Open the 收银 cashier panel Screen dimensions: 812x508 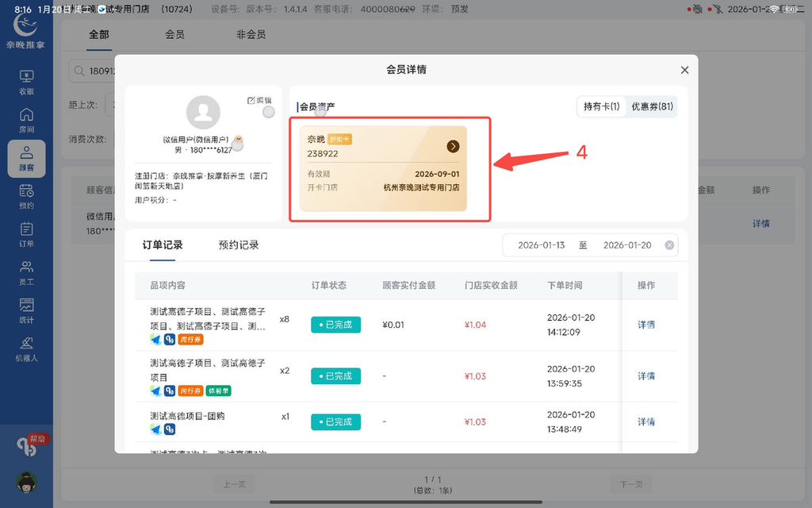pos(26,80)
